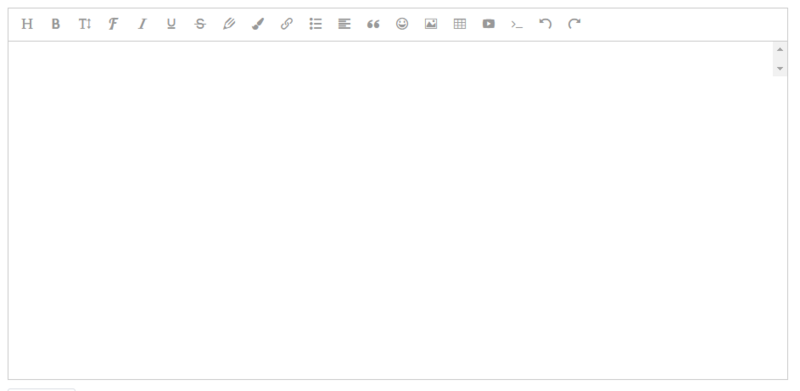Click inside the empty editor area
800x391 pixels.
pyautogui.click(x=390, y=210)
